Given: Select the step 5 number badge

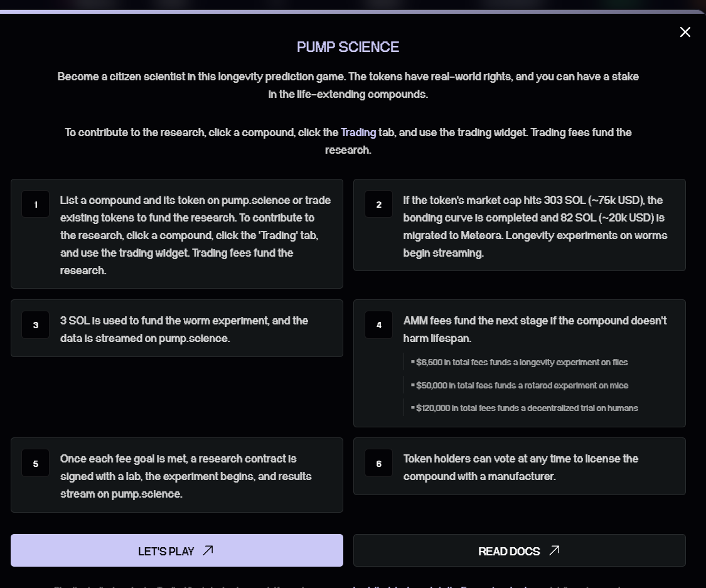Looking at the screenshot, I should click(36, 464).
